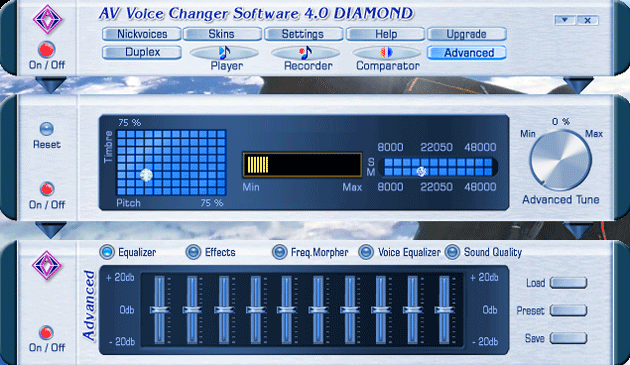This screenshot has height=365, width=630.
Task: Toggle voice morpher On / Off red button
Action: coord(47,189)
